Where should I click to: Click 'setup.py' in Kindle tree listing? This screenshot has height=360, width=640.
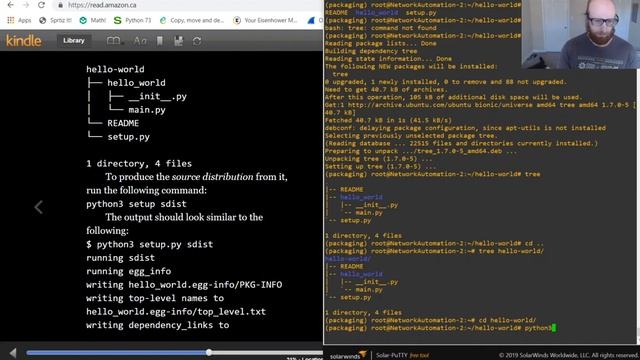(x=129, y=137)
